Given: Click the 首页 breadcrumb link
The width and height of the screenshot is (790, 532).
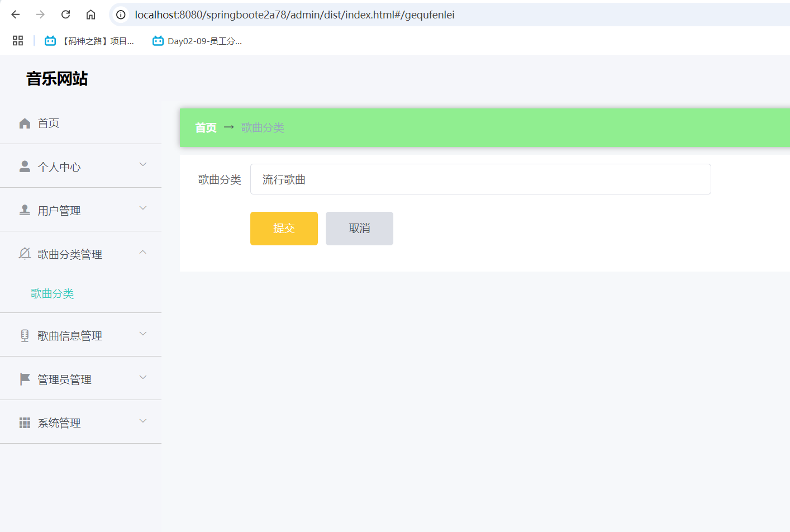Looking at the screenshot, I should pos(206,128).
